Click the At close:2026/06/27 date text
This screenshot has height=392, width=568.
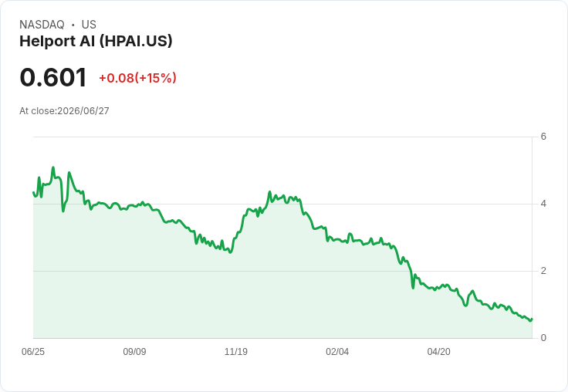[x=64, y=111]
